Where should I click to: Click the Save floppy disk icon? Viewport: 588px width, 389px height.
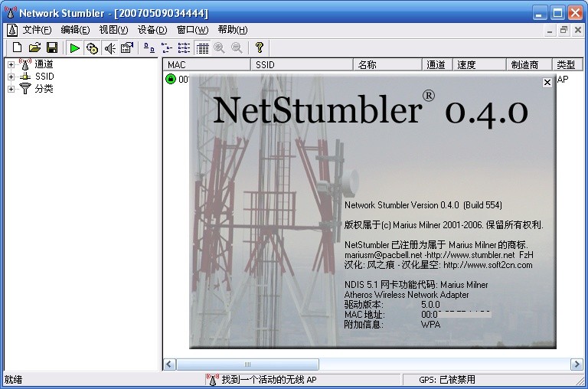point(52,48)
